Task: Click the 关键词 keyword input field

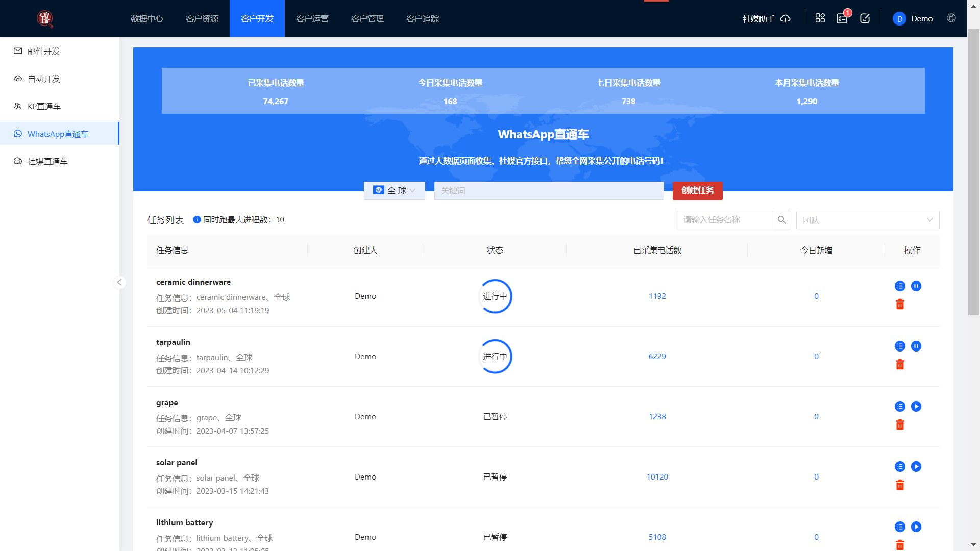Action: click(x=549, y=190)
